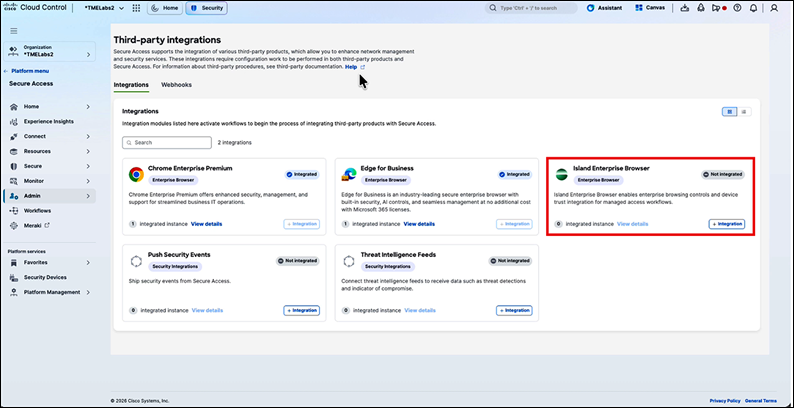Expand the Admin sidebar menu
794x408 pixels.
click(x=50, y=196)
